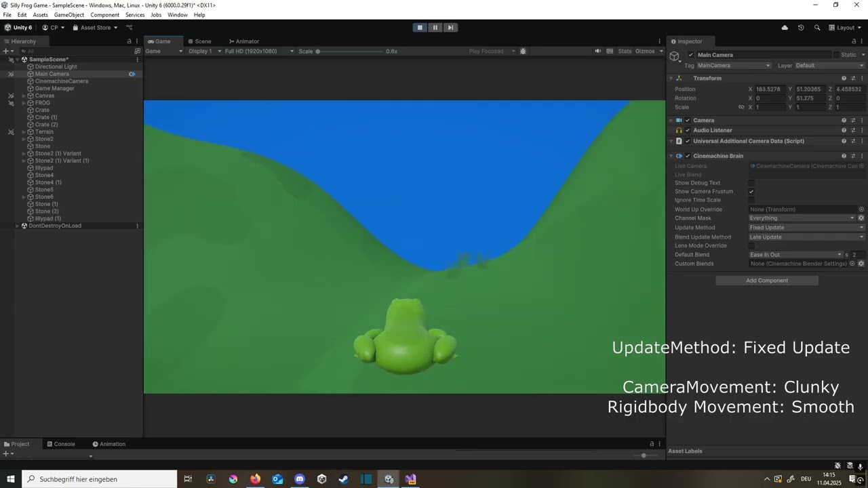The width and height of the screenshot is (868, 488).
Task: Open the Update Method dropdown
Action: tap(805, 227)
